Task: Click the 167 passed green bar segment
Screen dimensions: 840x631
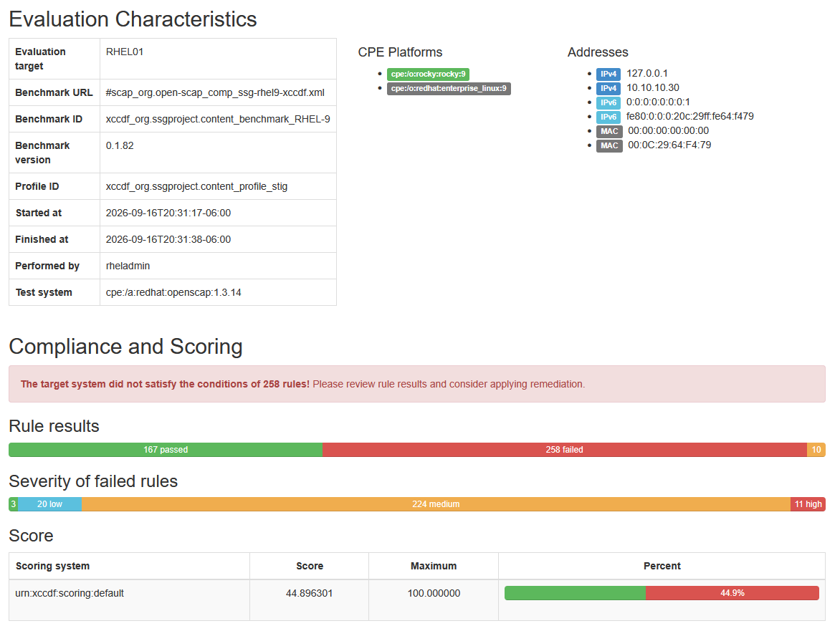Action: (x=166, y=450)
